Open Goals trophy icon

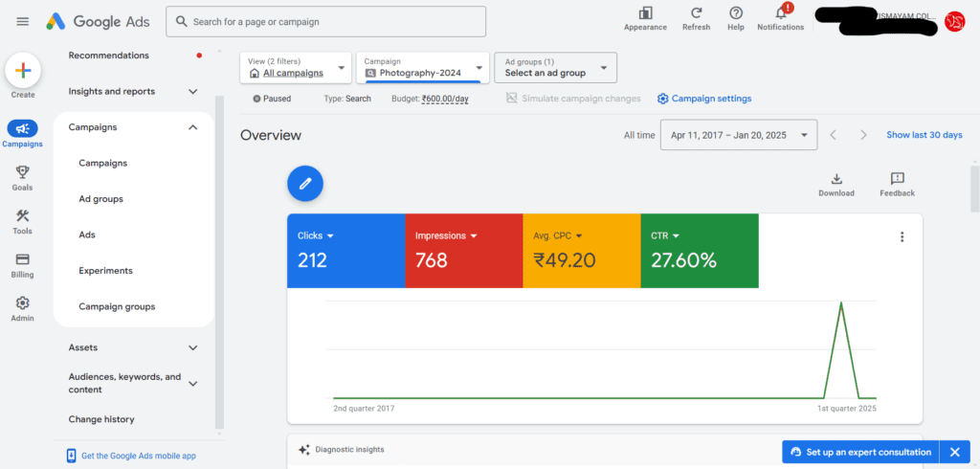pyautogui.click(x=23, y=178)
